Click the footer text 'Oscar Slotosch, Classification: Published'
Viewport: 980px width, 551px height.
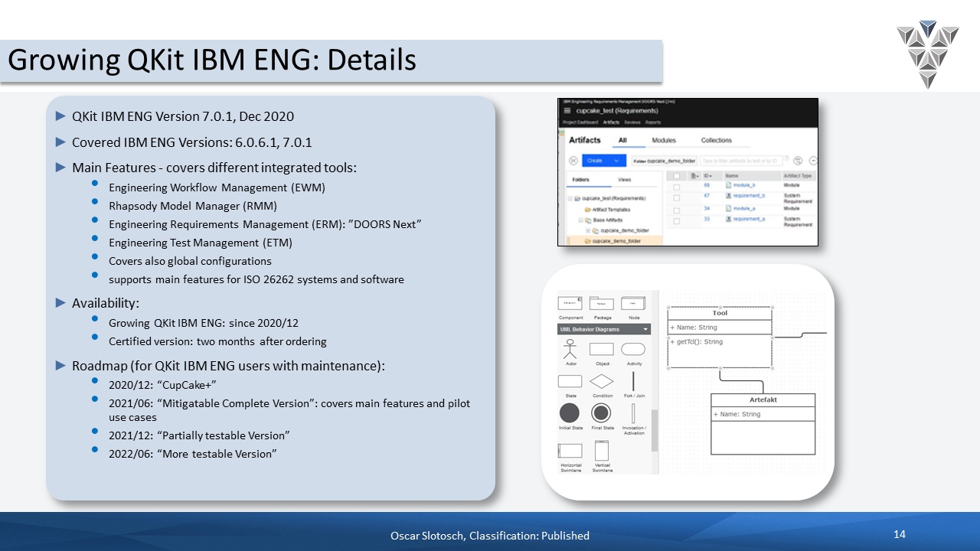coord(490,536)
